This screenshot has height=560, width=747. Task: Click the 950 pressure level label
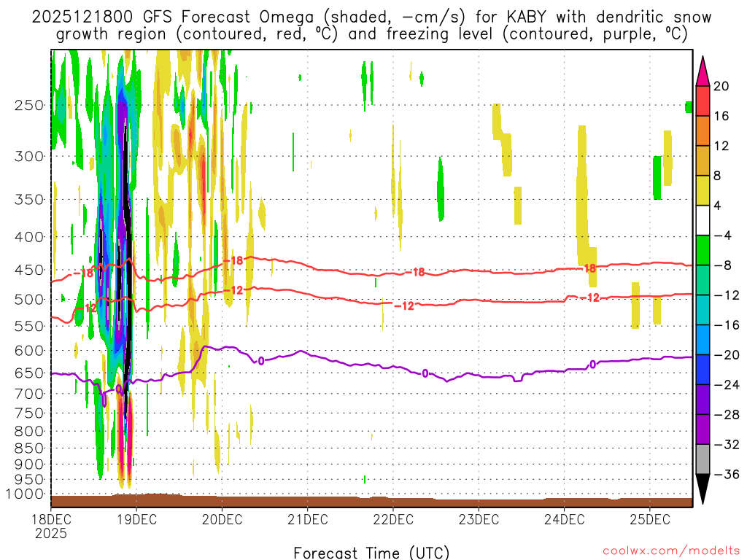pos(29,480)
